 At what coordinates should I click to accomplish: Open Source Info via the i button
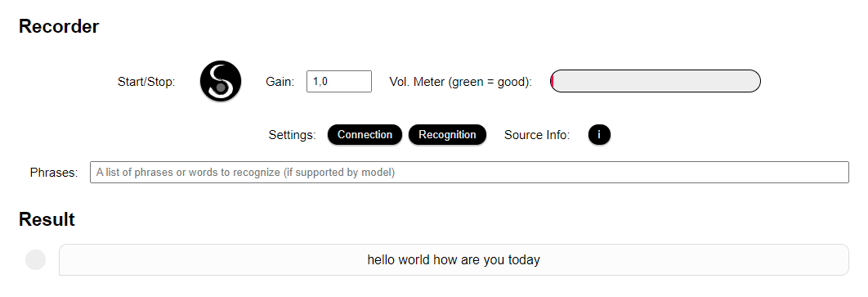coord(599,135)
